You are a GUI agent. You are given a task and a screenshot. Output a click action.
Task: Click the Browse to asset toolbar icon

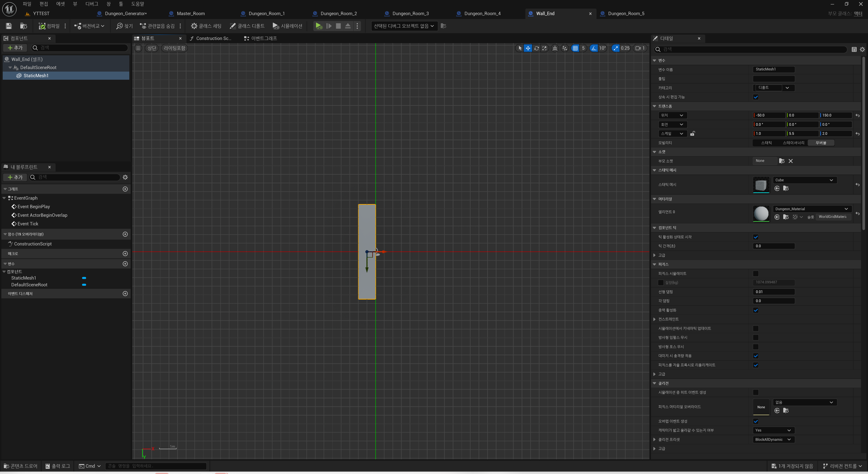tap(24, 26)
